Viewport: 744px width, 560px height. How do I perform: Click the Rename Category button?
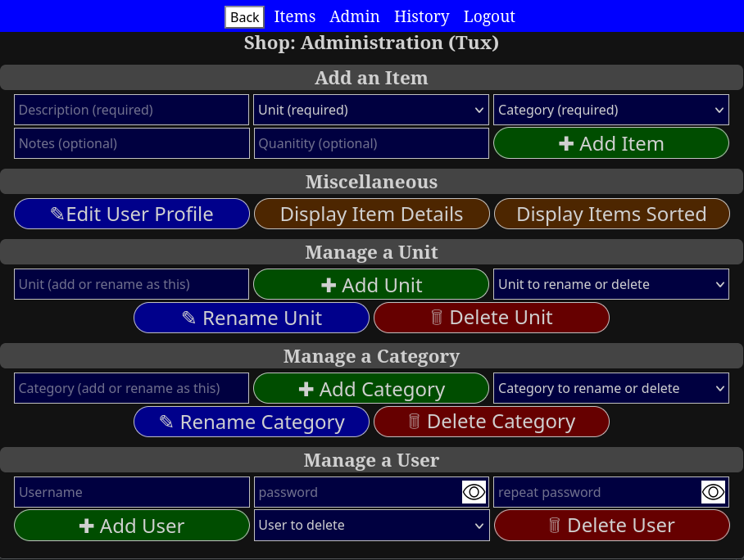tap(252, 422)
